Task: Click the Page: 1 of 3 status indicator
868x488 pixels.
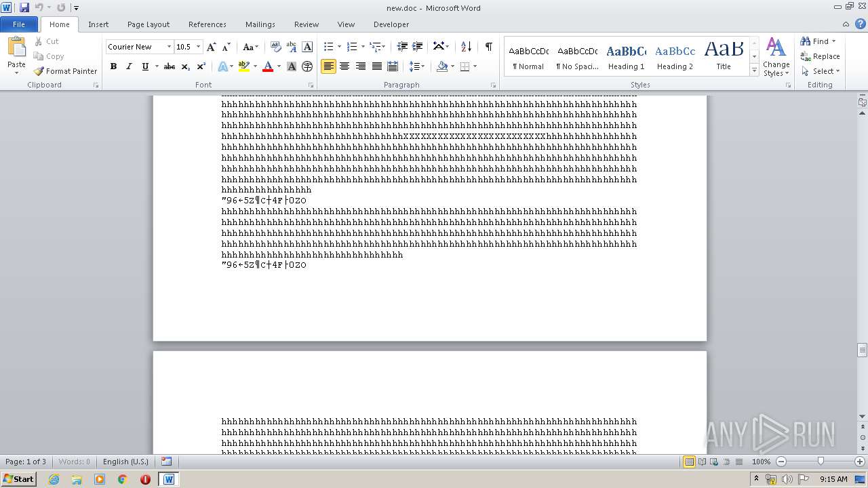Action: 26,462
